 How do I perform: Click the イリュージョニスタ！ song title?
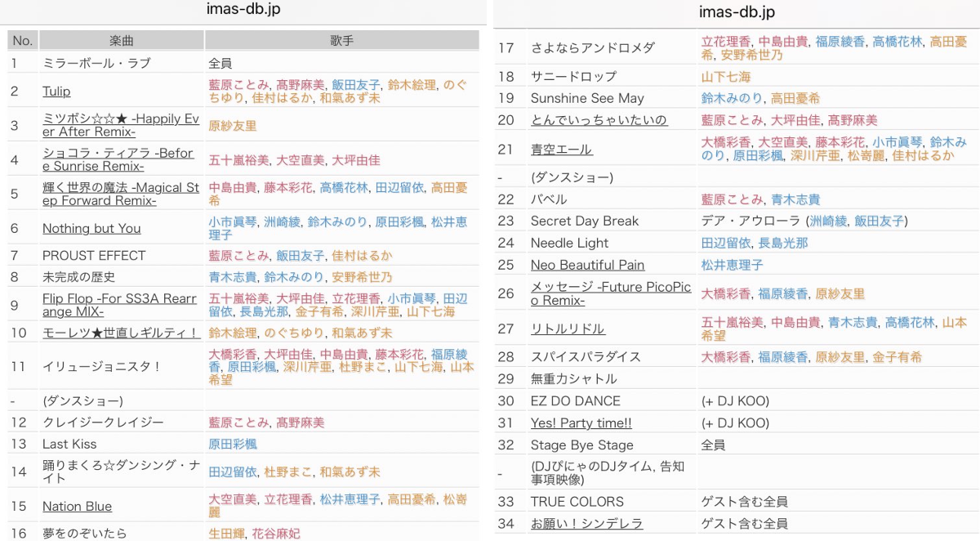102,367
